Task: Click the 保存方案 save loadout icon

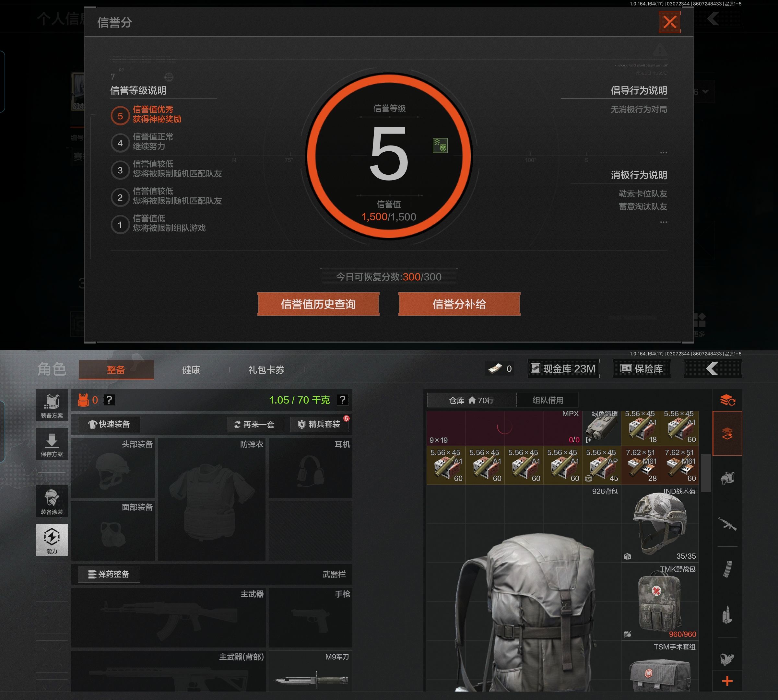Action: click(52, 444)
